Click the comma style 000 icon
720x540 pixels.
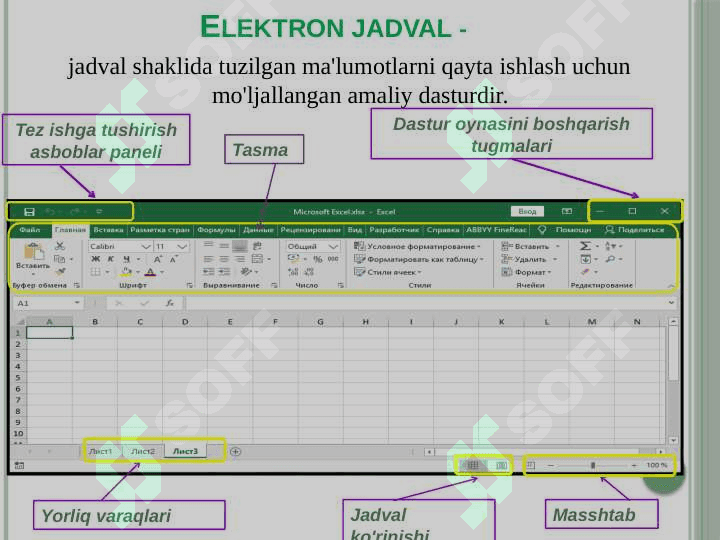coord(333,259)
